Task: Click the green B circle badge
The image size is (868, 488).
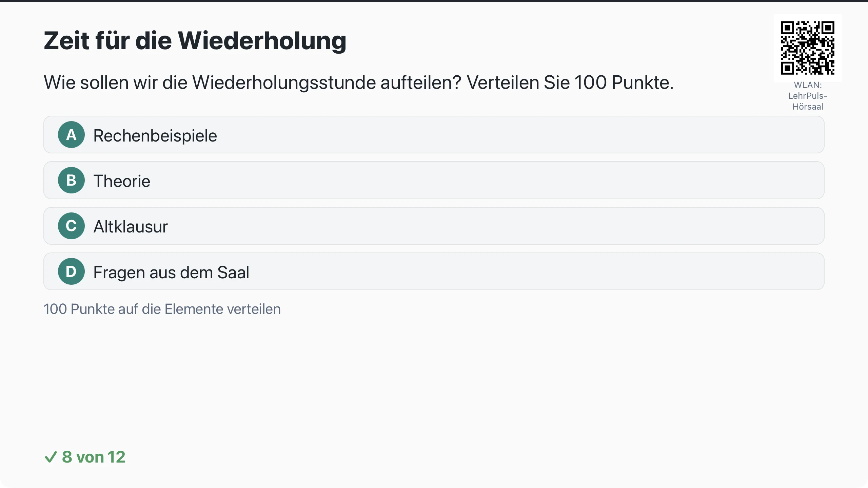Action: 71,180
